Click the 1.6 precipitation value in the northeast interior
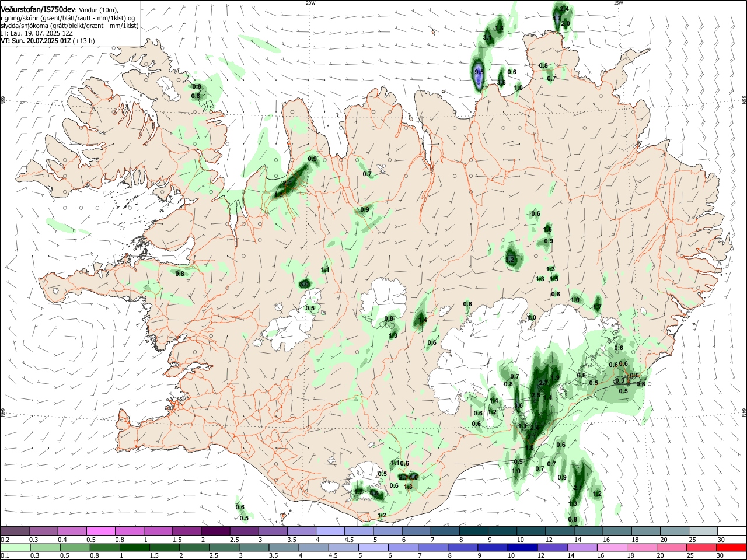The height and width of the screenshot is (560, 747). [x=548, y=230]
